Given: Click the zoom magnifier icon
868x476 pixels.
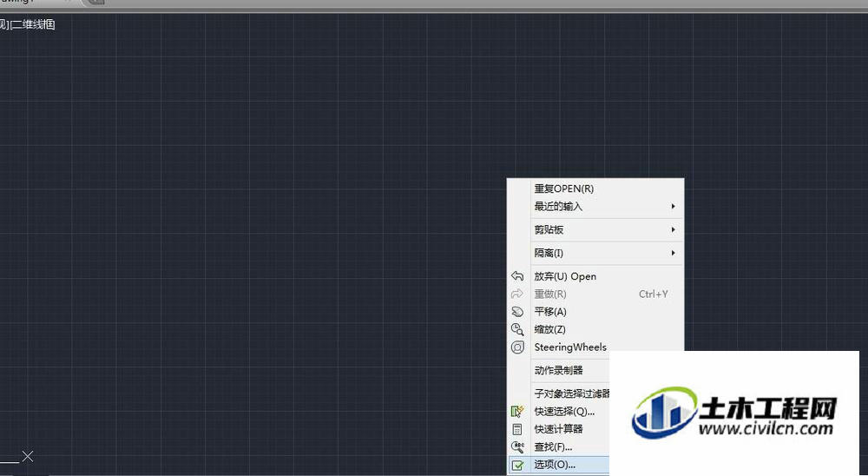Looking at the screenshot, I should point(517,330).
